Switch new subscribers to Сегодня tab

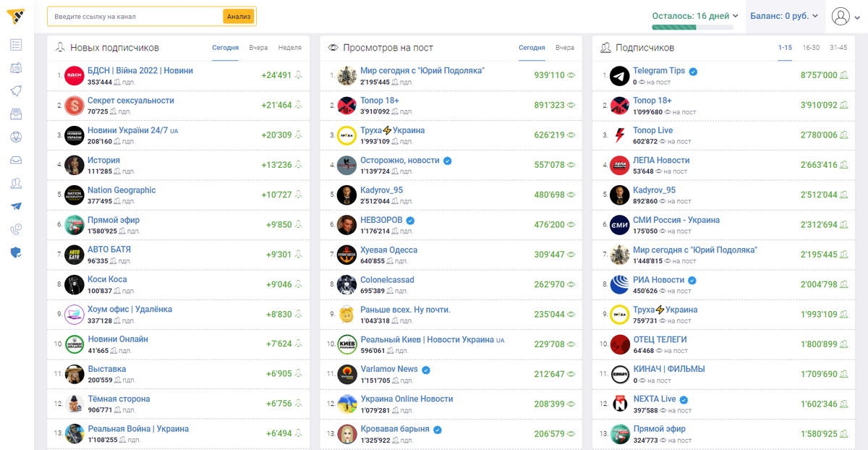[x=225, y=48]
